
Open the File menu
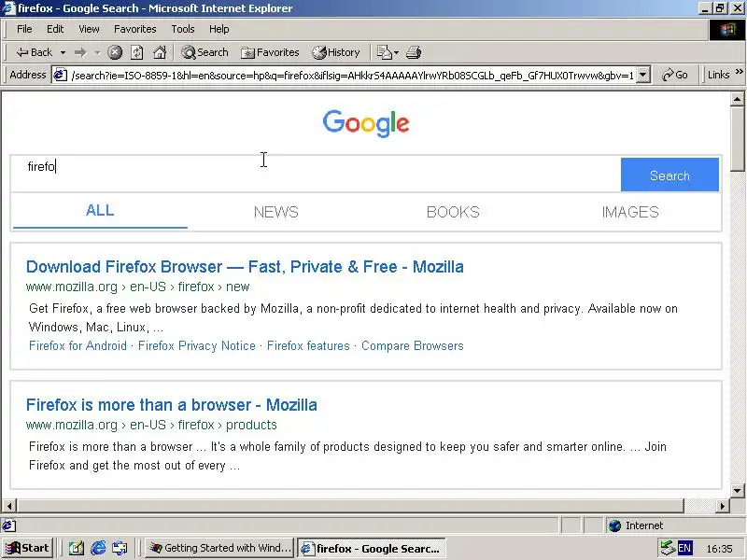click(x=24, y=29)
